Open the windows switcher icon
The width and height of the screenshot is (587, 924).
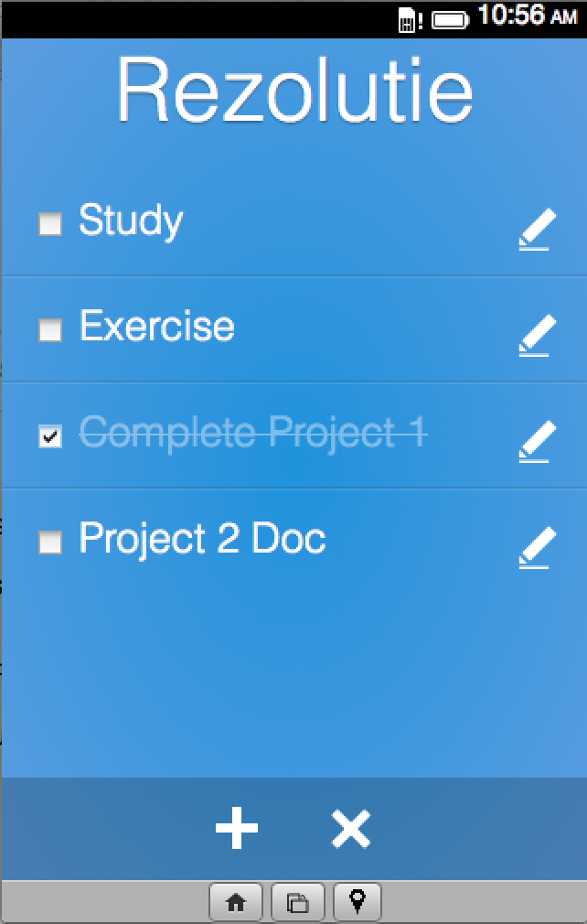298,904
